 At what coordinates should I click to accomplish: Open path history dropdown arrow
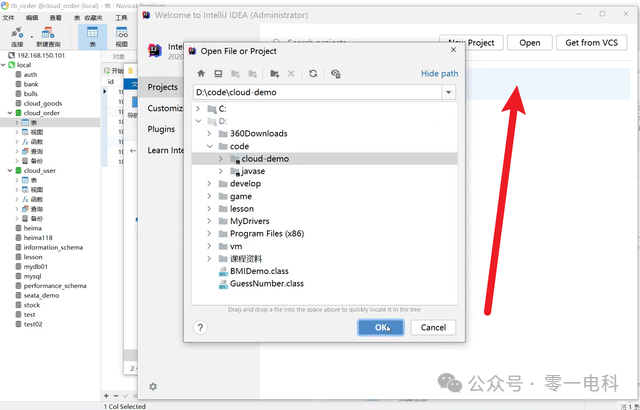[x=449, y=92]
